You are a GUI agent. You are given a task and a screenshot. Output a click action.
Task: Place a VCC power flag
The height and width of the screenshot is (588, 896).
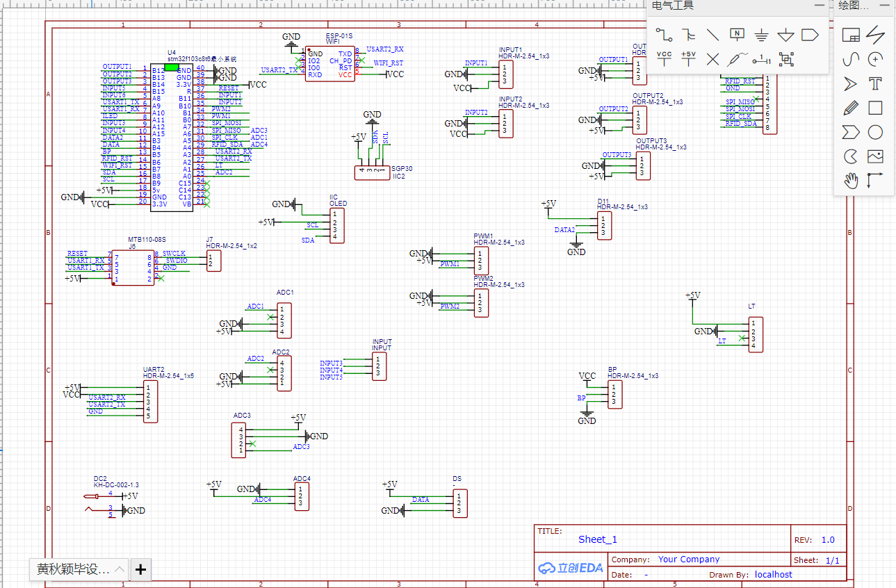pos(665,58)
